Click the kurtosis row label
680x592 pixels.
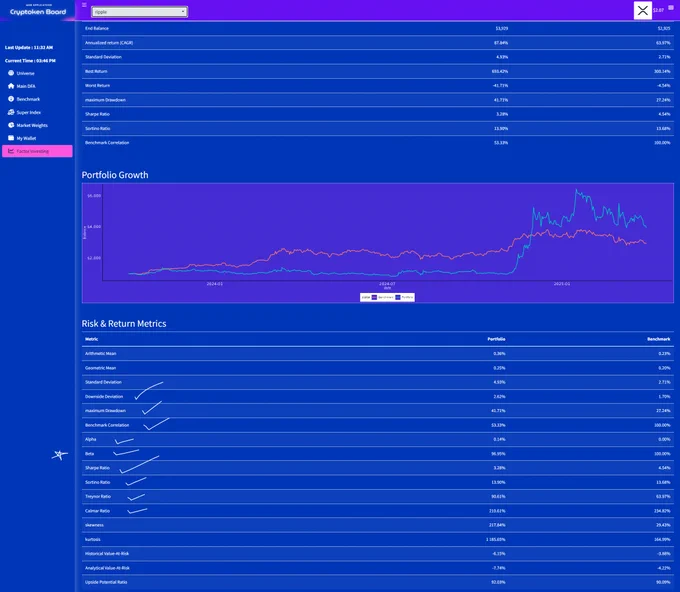tap(93, 540)
